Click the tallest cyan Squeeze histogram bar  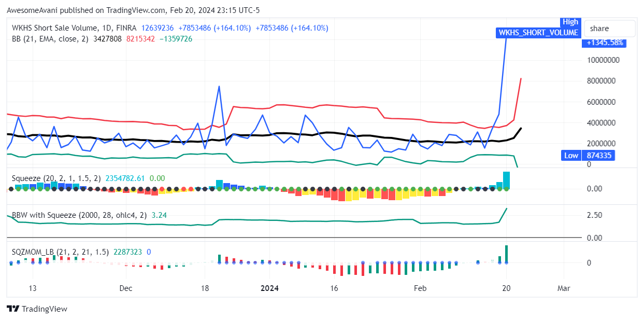tap(507, 180)
